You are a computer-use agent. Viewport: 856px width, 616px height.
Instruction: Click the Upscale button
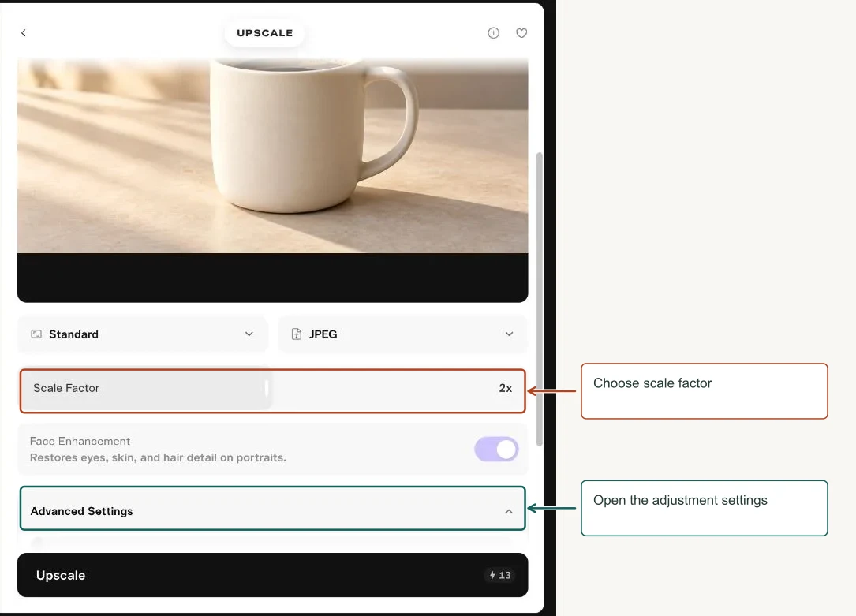272,575
